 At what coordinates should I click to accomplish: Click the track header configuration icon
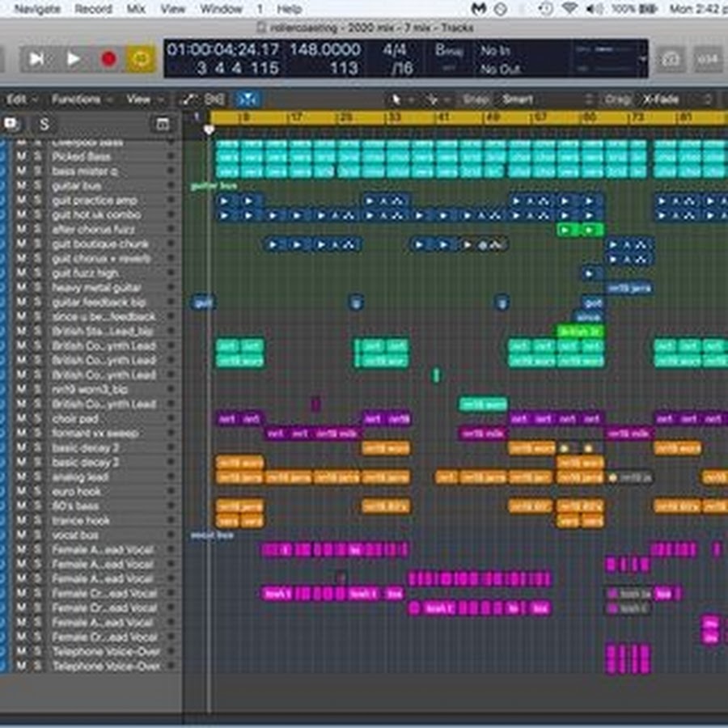point(163,124)
